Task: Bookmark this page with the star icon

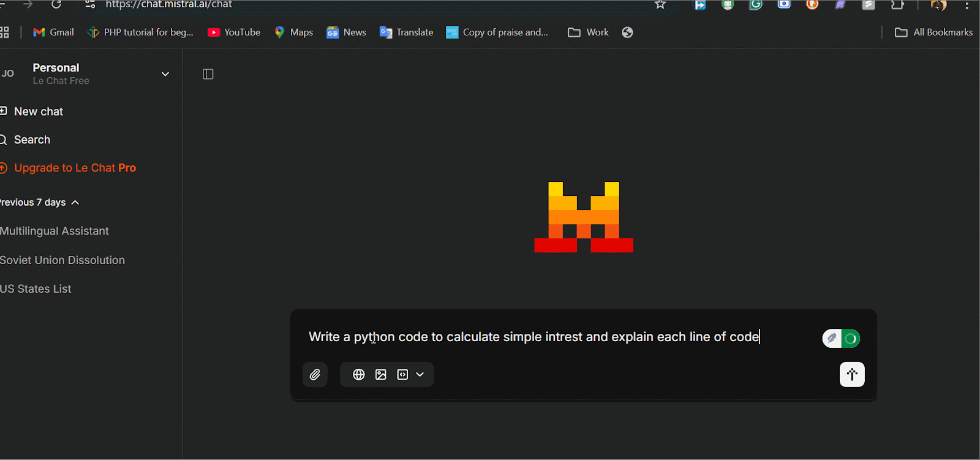Action: [660, 4]
